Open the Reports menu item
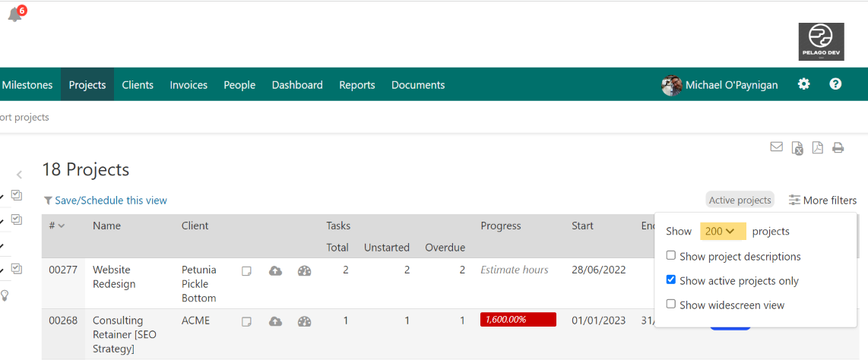 coord(357,85)
